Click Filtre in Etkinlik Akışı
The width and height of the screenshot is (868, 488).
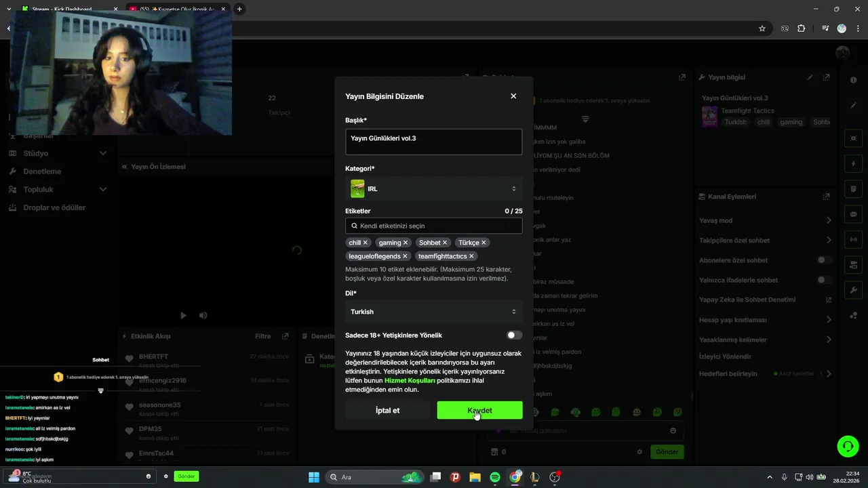click(262, 336)
